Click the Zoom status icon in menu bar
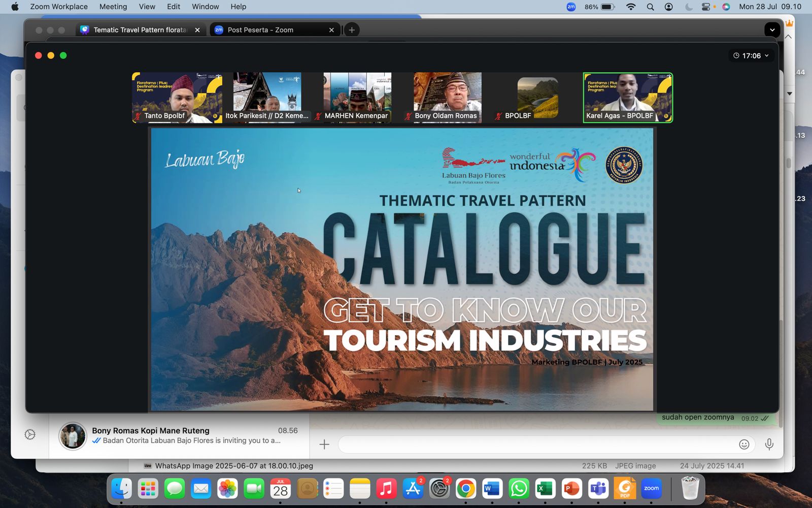Image resolution: width=812 pixels, height=508 pixels. point(571,7)
